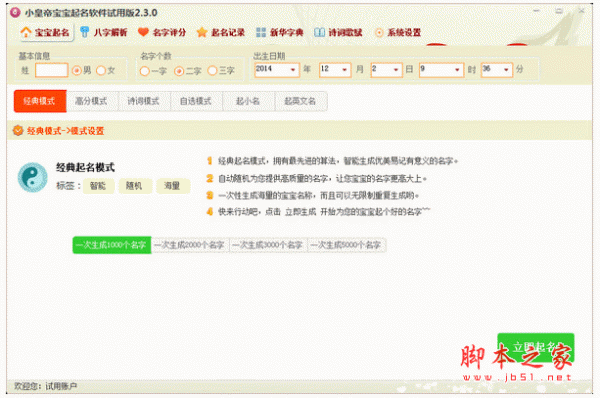
Task: Switch to the 起英文名 tab
Action: pos(301,101)
